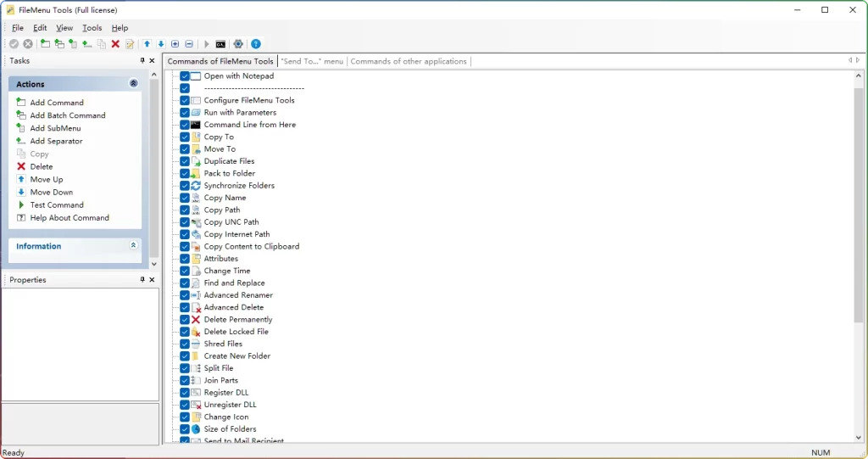Switch to Commands of other applications tab

coord(409,61)
